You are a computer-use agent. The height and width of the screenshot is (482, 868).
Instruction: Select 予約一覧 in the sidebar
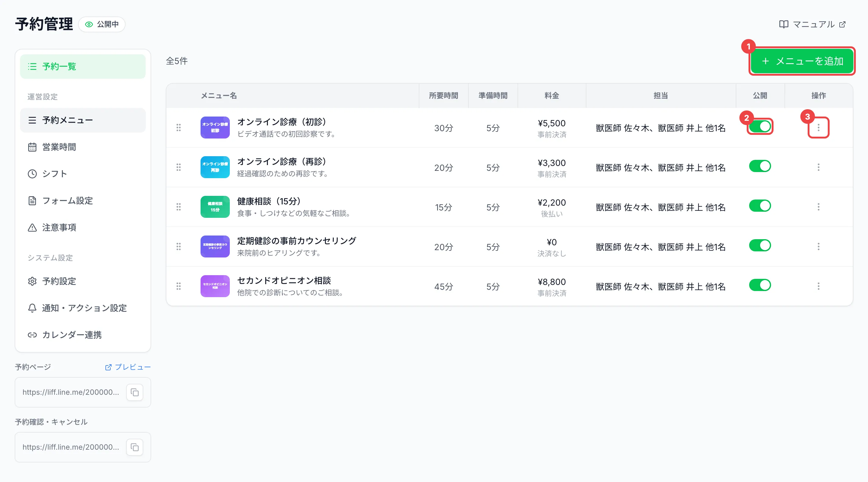tap(83, 67)
